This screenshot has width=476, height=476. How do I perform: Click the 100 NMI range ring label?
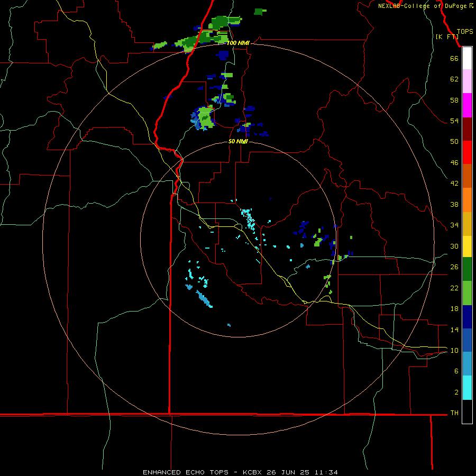238,43
